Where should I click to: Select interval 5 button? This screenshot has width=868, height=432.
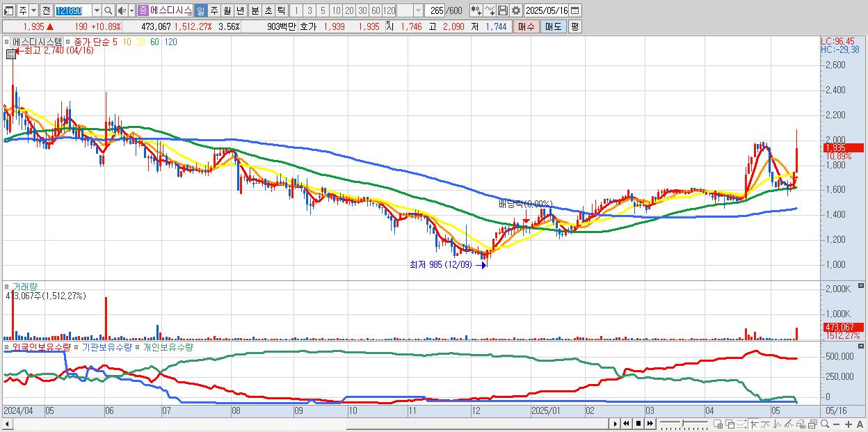323,11
